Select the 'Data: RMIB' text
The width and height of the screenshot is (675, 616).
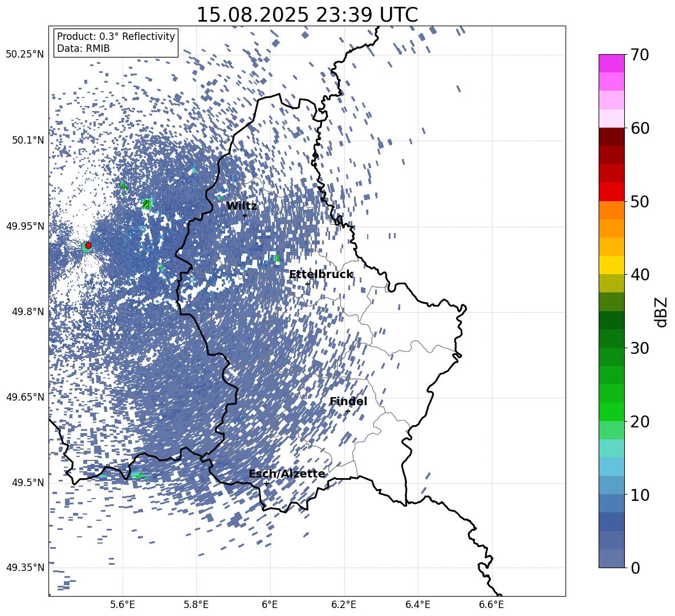pos(83,48)
